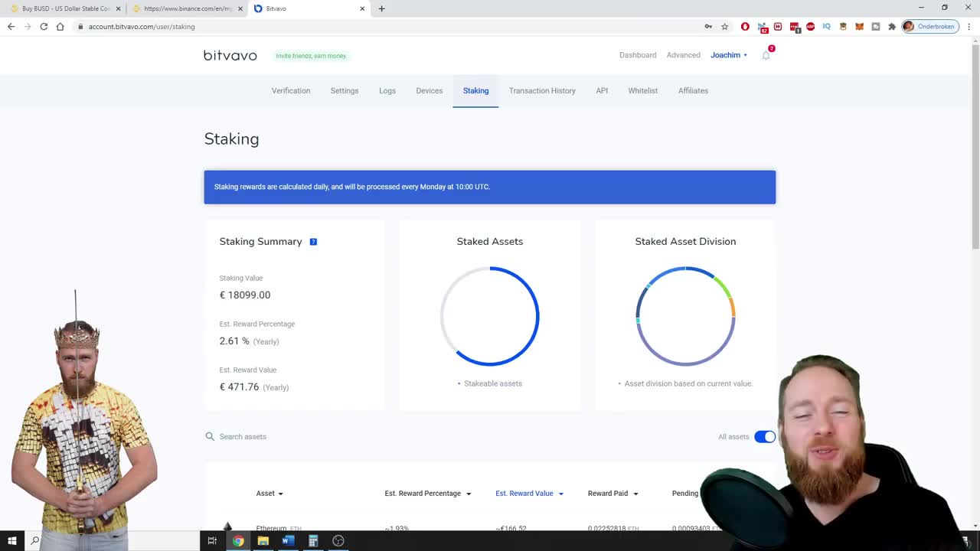Click the bitvavo logo
This screenshot has width=980, height=551.
[230, 55]
